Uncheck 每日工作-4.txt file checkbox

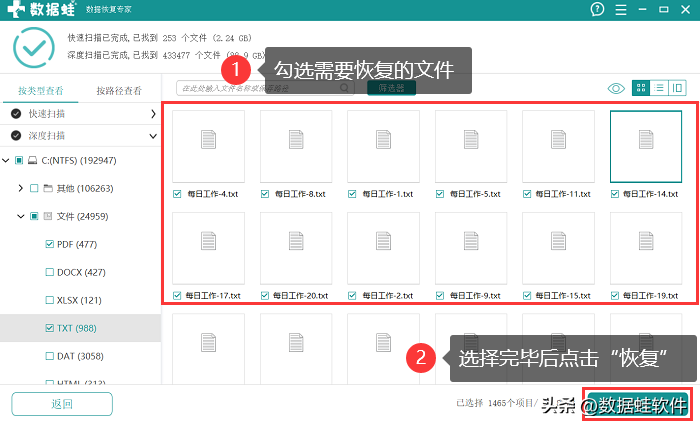click(x=177, y=194)
